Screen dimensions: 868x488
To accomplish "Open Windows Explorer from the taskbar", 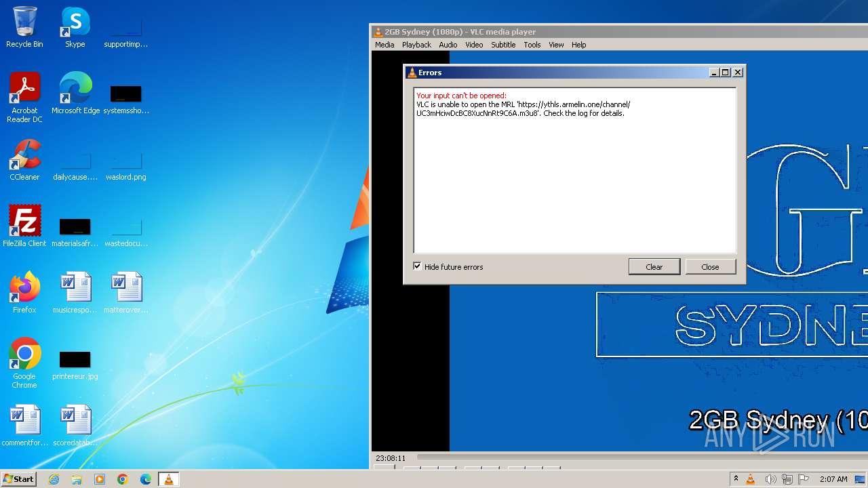I will (77, 479).
